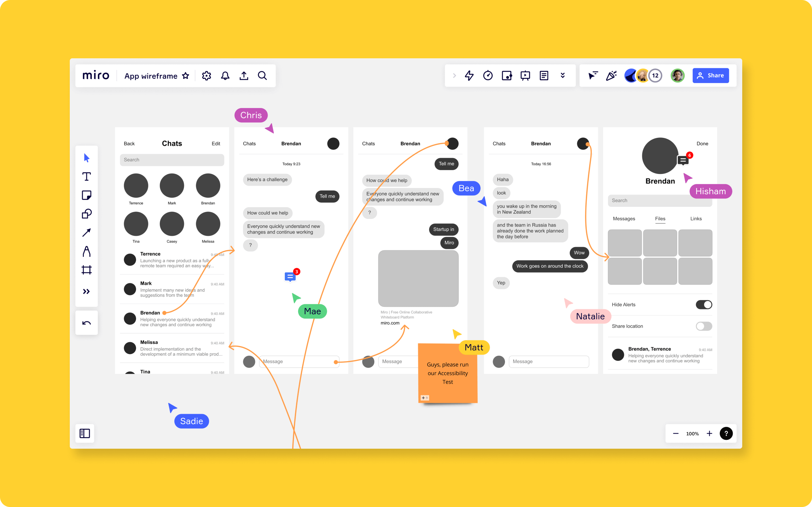Expand the more tools chevron in top toolbar
812x507 pixels.
(x=563, y=75)
